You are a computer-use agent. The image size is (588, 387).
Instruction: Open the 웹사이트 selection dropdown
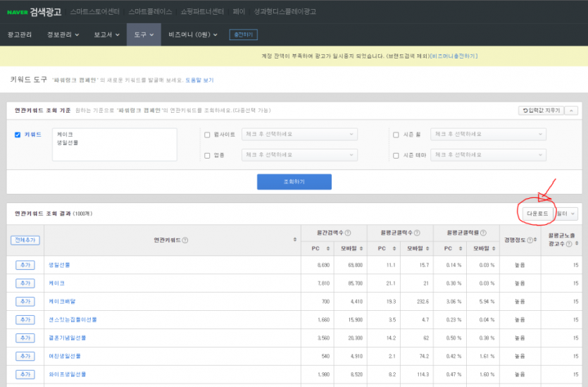(x=299, y=135)
